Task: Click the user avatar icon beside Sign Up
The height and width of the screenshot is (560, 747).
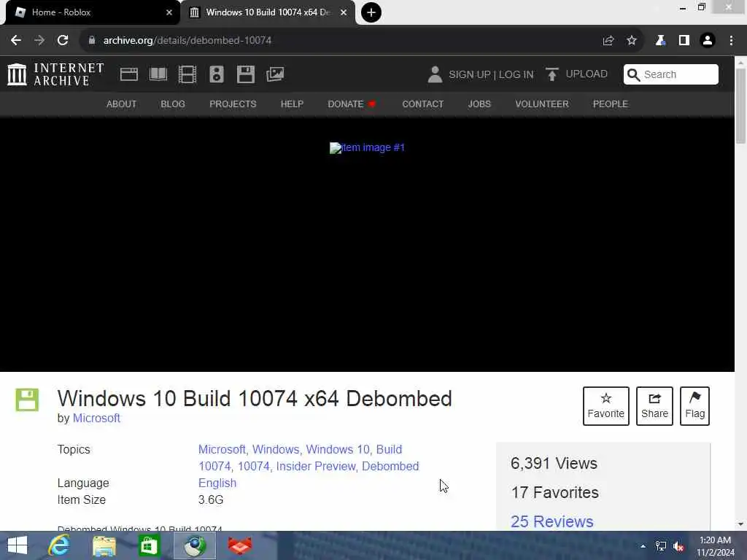Action: (x=435, y=74)
